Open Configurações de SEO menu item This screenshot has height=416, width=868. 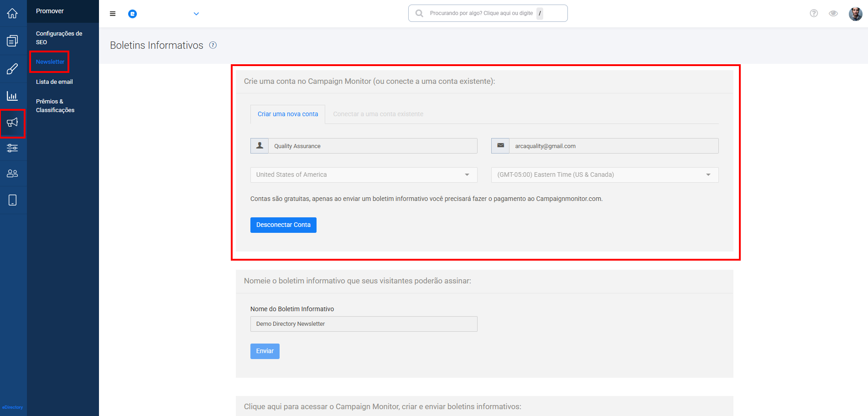(59, 38)
